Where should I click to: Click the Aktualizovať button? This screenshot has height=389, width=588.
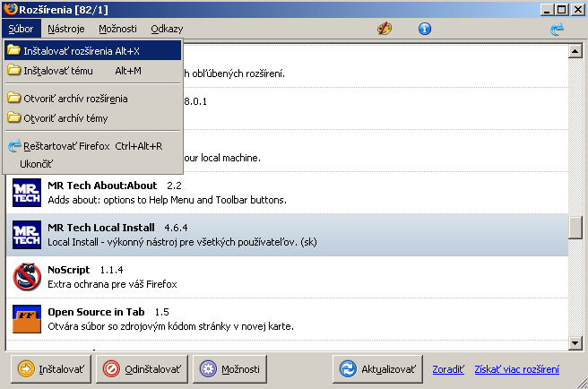(377, 369)
